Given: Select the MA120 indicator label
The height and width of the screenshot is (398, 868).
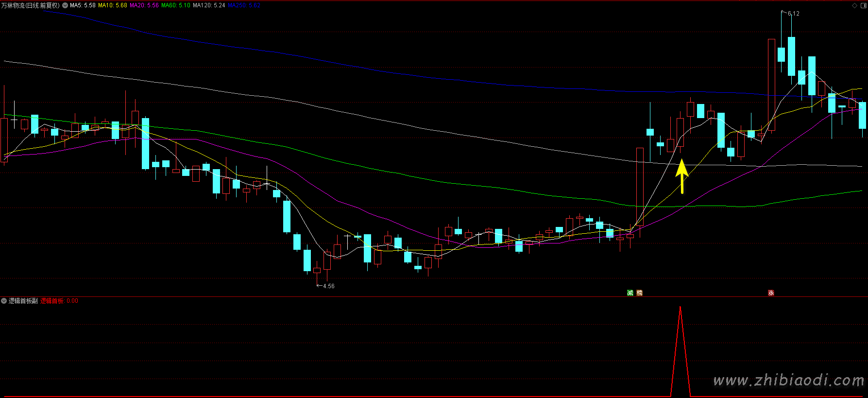Looking at the screenshot, I should tap(209, 5).
